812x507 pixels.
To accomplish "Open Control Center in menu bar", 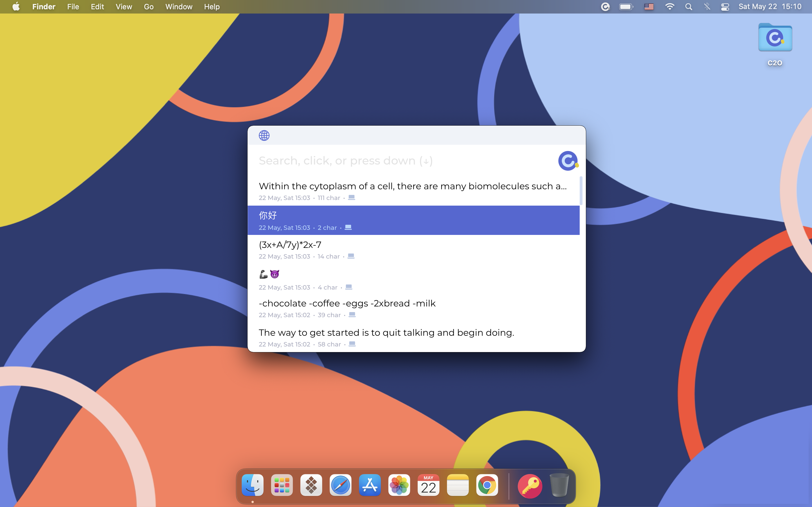I will [x=725, y=7].
